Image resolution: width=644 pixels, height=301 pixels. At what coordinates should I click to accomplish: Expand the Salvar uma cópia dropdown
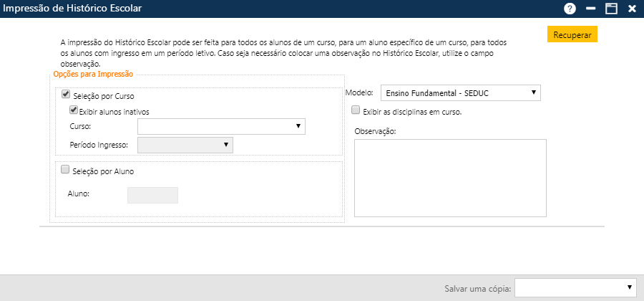(x=575, y=288)
